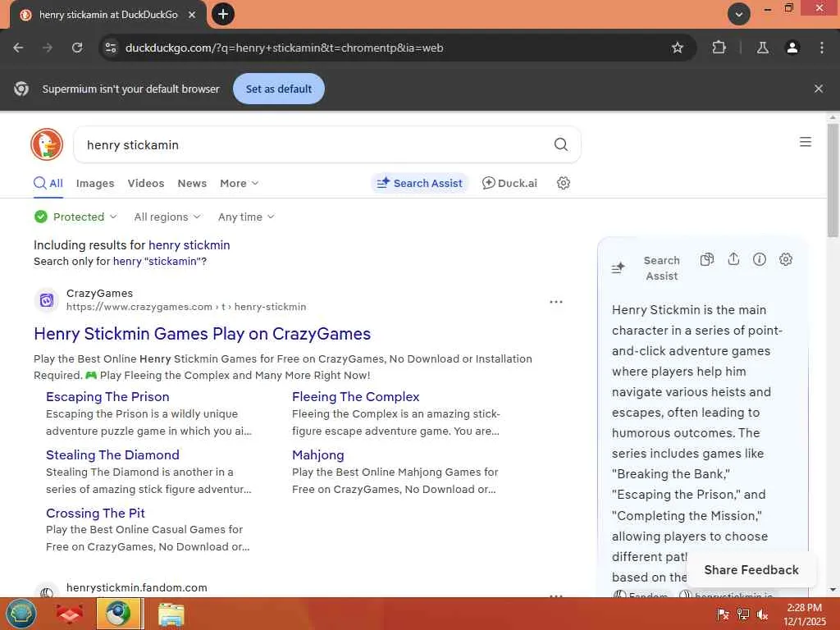The width and height of the screenshot is (840, 630).
Task: Open the Escaping The Prison link
Action: pyautogui.click(x=107, y=397)
